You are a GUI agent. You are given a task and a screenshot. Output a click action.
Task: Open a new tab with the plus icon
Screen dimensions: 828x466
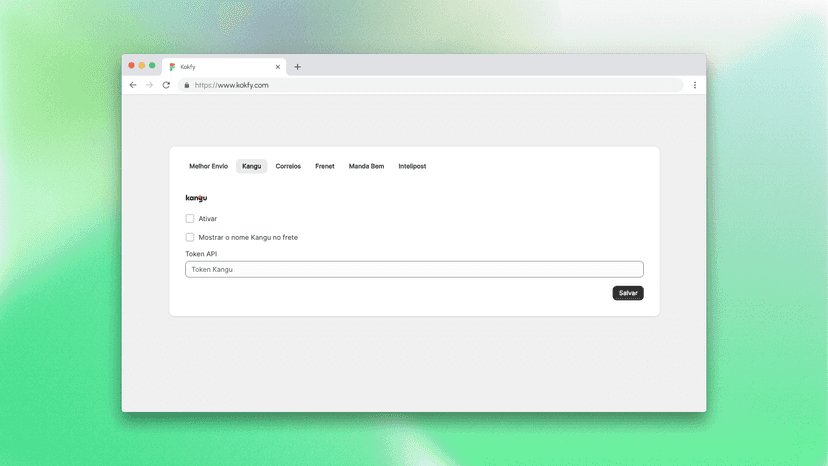point(297,67)
